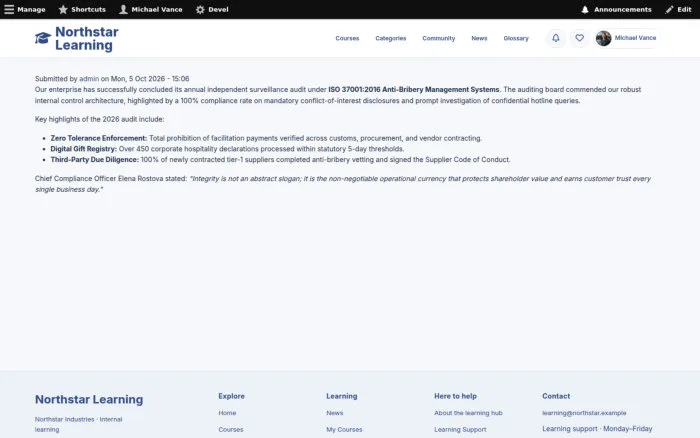Open Michael Vance admin toolbar item

pos(151,9)
